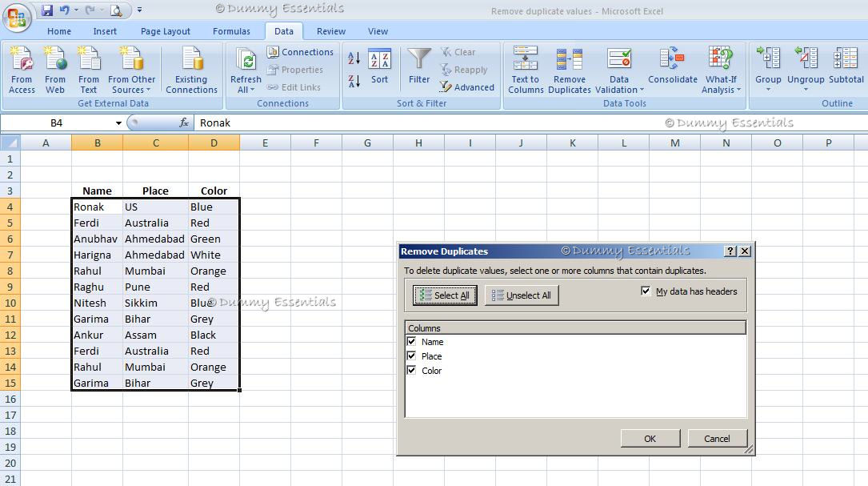Open the Formulas tab
This screenshot has width=868, height=486.
point(231,31)
